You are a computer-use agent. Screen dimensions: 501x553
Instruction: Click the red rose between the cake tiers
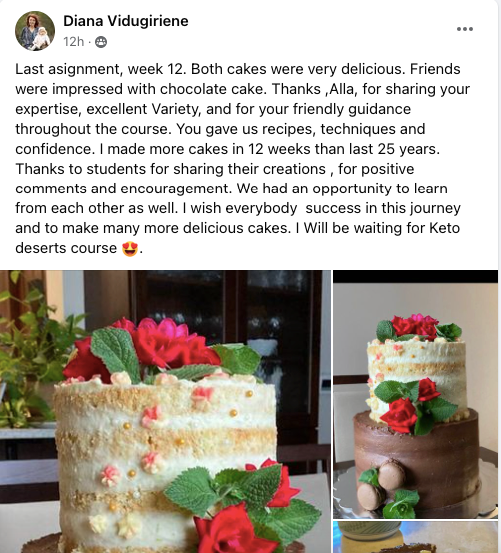point(399,415)
